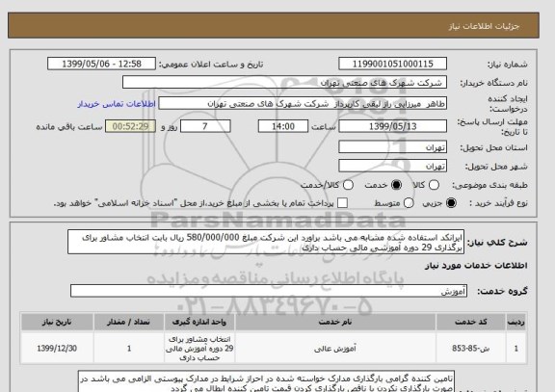
Task: Open buyer contact info link اطلاعات تماس خریدار
Action: click(117, 104)
